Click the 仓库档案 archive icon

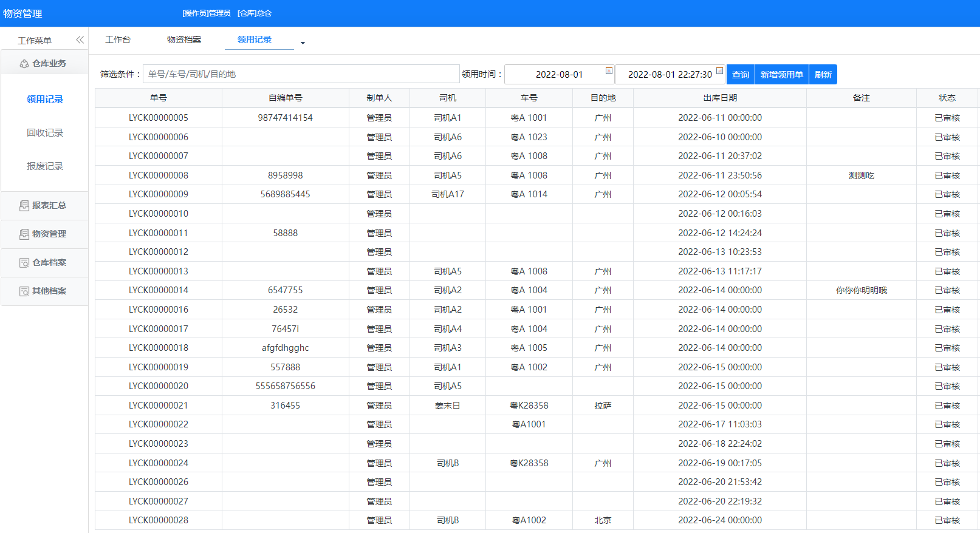point(24,263)
